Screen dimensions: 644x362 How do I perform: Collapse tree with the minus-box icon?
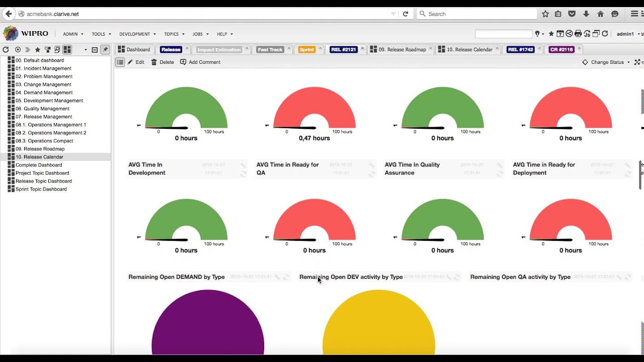(x=95, y=50)
